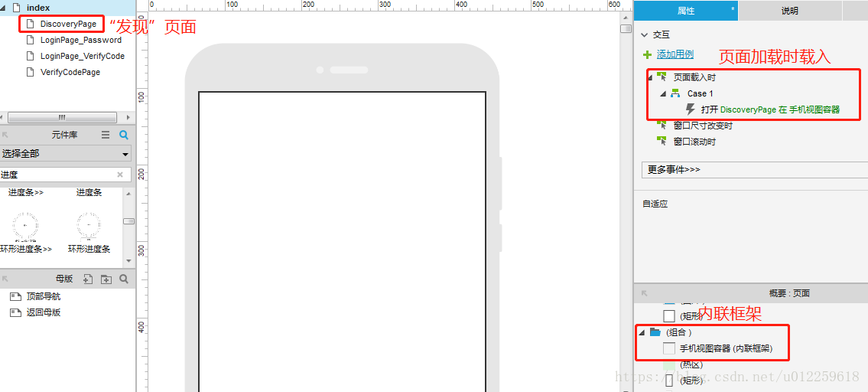Click the masters panel search icon
This screenshot has height=392, width=868.
click(x=124, y=279)
